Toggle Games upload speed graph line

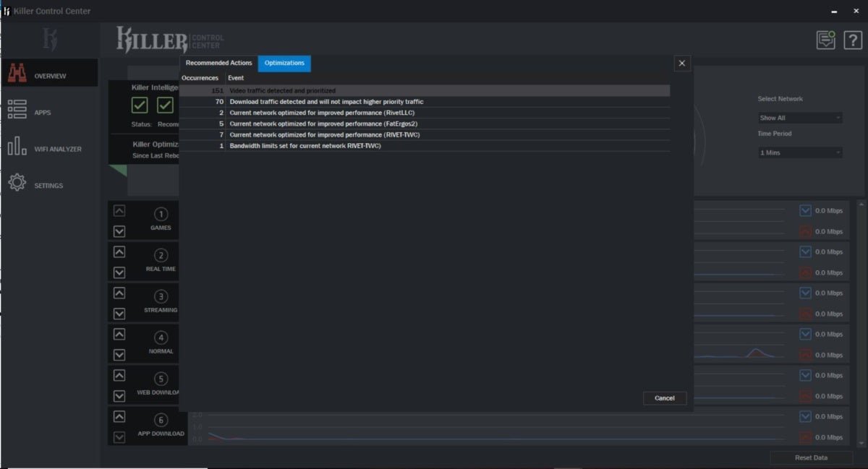pyautogui.click(x=805, y=231)
